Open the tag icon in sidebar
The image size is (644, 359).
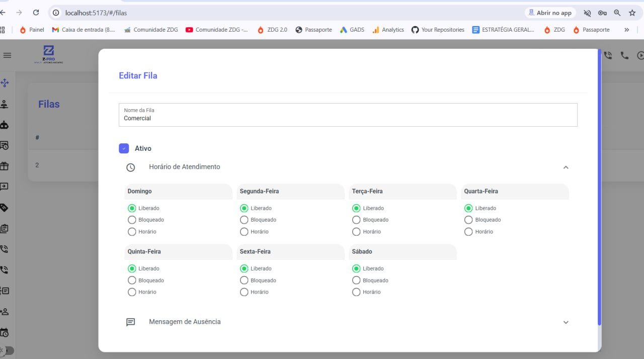(5, 208)
